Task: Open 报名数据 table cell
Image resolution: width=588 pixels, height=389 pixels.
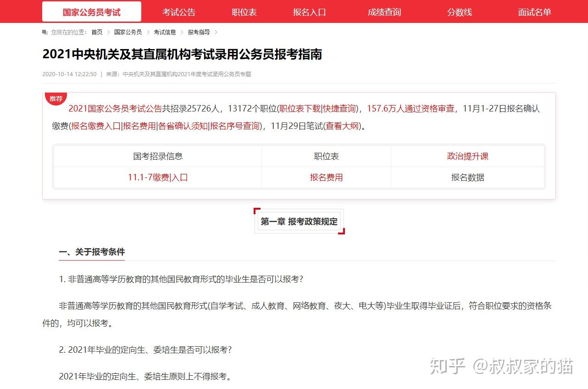Action: (x=467, y=178)
